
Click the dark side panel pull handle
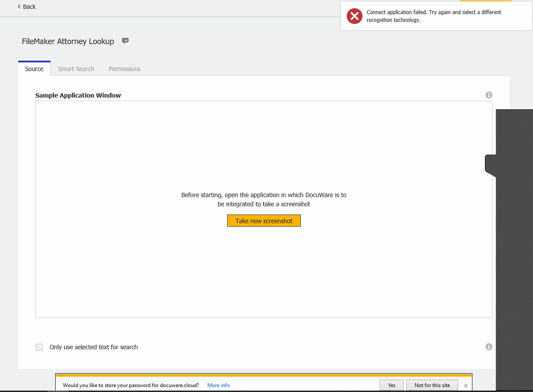point(490,165)
